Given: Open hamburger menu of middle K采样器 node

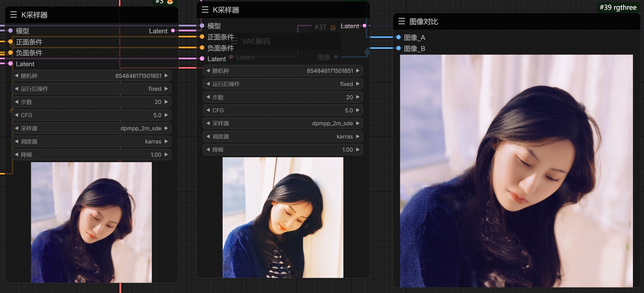Looking at the screenshot, I should [x=205, y=10].
